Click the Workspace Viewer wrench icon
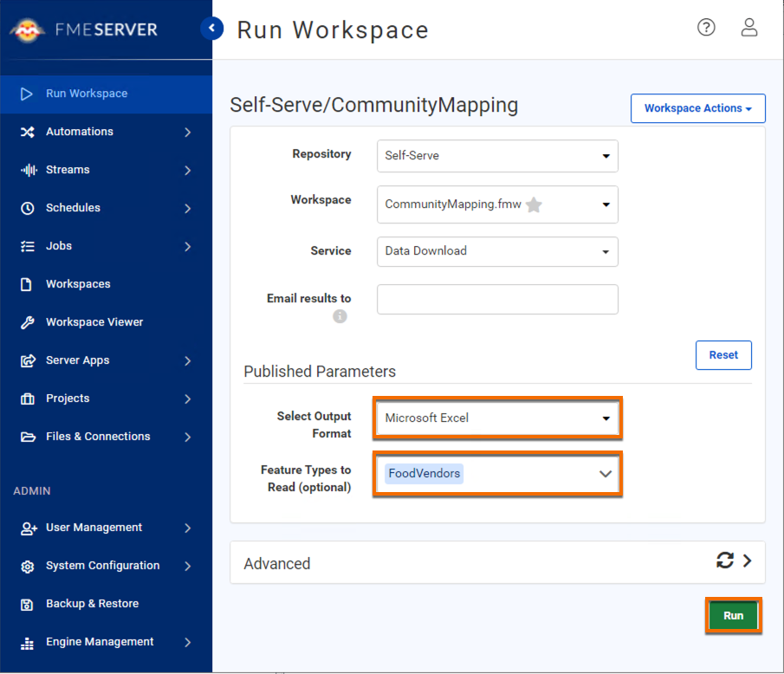 click(x=28, y=322)
